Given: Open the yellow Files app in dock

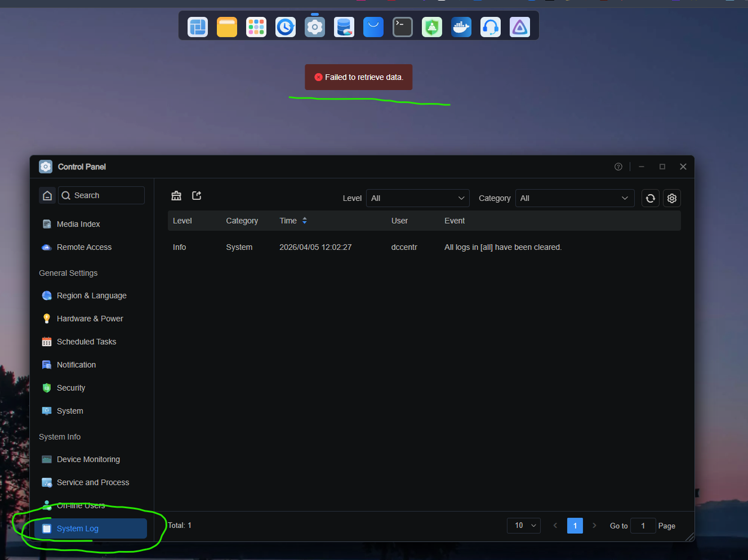Looking at the screenshot, I should coord(227,27).
